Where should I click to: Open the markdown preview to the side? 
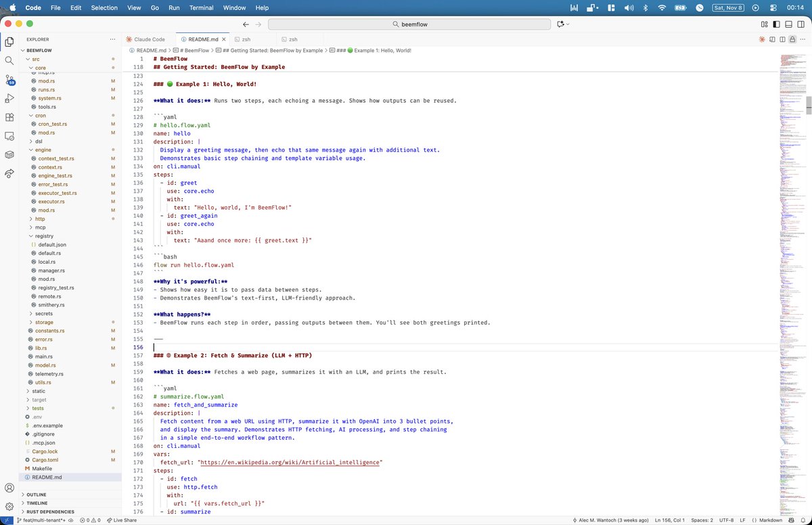pyautogui.click(x=772, y=39)
